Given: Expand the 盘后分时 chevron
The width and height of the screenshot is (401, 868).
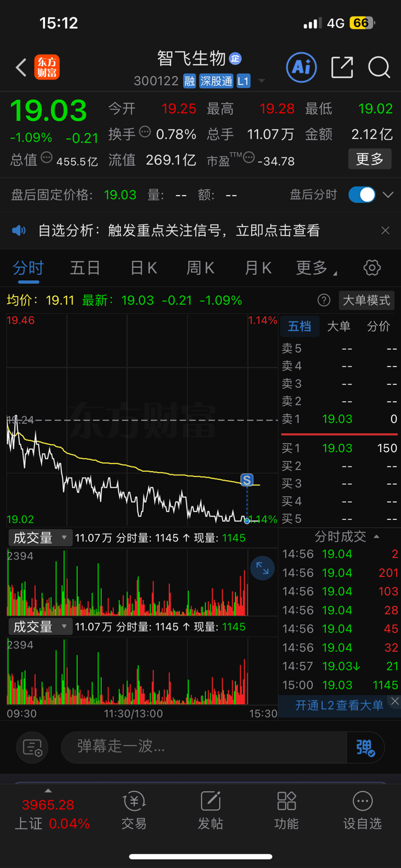Looking at the screenshot, I should 388,195.
